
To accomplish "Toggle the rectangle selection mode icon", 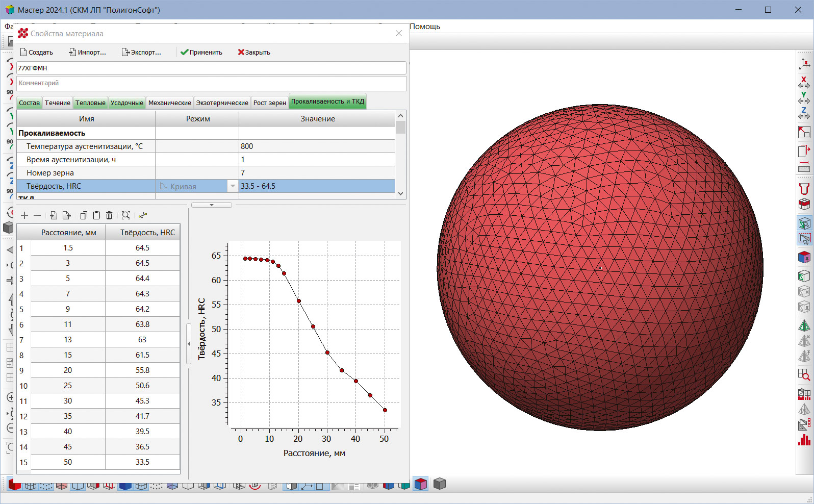I will tap(804, 238).
